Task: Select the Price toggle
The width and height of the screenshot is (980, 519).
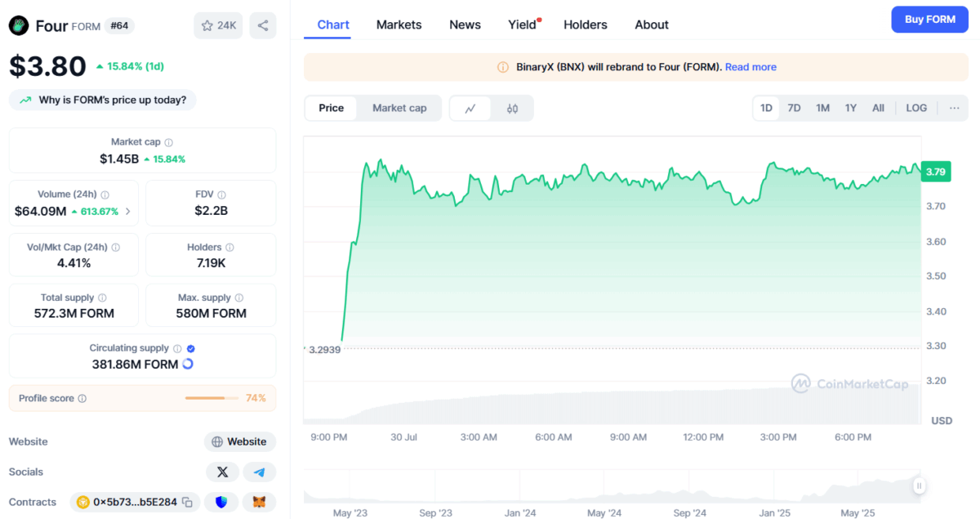Action: tap(331, 108)
